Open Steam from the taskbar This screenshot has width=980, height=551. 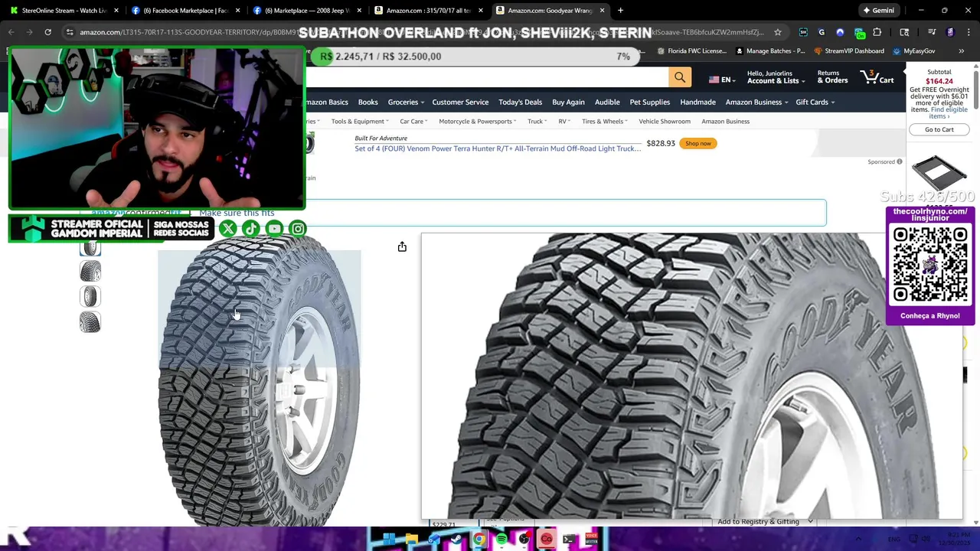pyautogui.click(x=456, y=540)
